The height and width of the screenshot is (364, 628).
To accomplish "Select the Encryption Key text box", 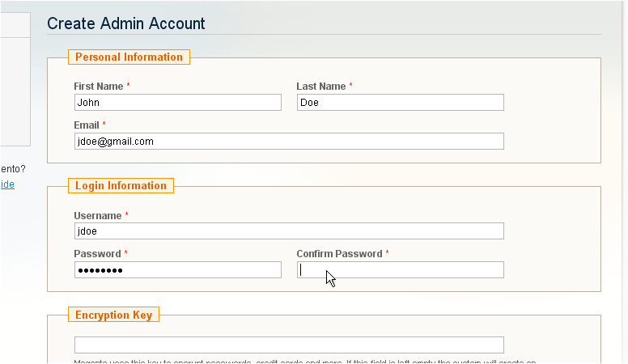I will [288, 345].
